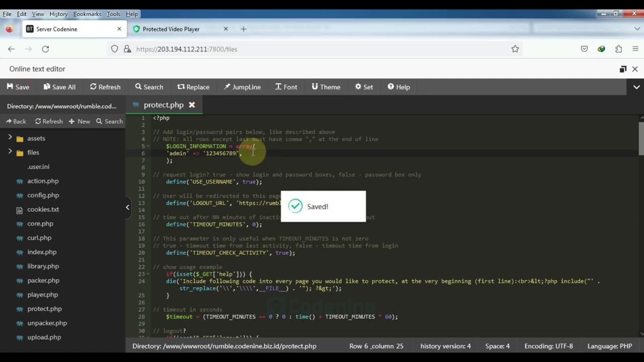Click Back in the directory panel
This screenshot has width=644, height=362.
(16, 121)
